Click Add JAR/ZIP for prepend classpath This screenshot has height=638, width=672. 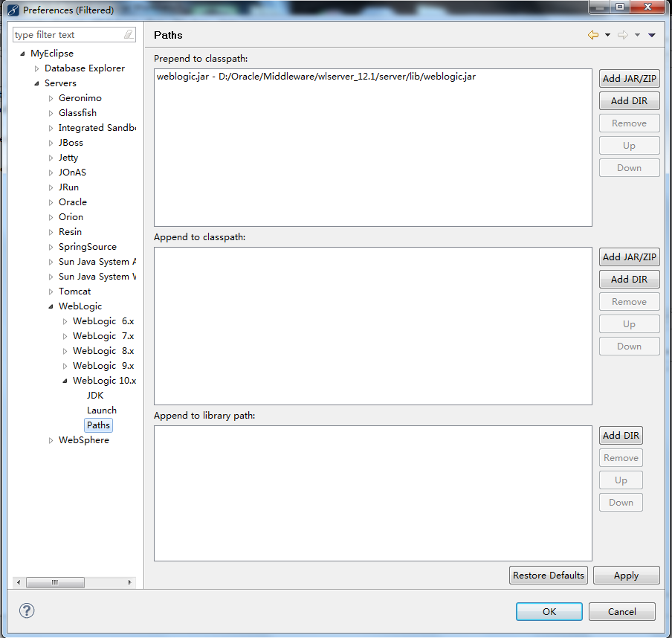point(629,79)
